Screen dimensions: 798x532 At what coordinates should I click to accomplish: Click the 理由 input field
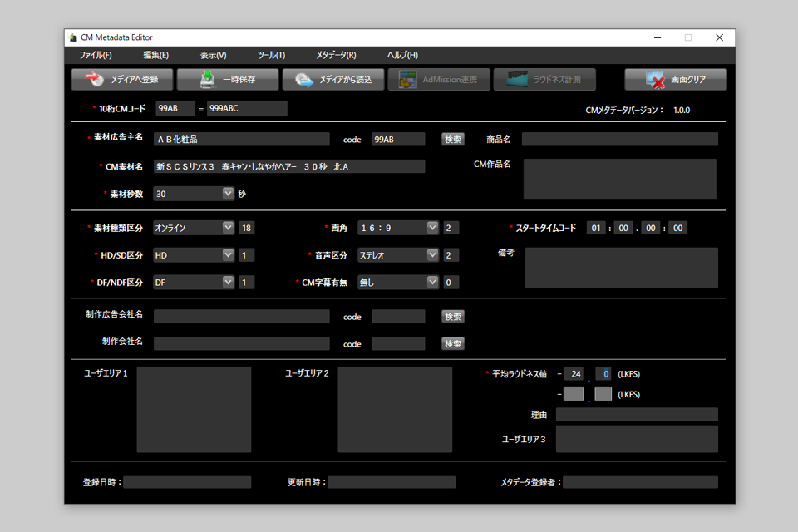[x=637, y=415]
